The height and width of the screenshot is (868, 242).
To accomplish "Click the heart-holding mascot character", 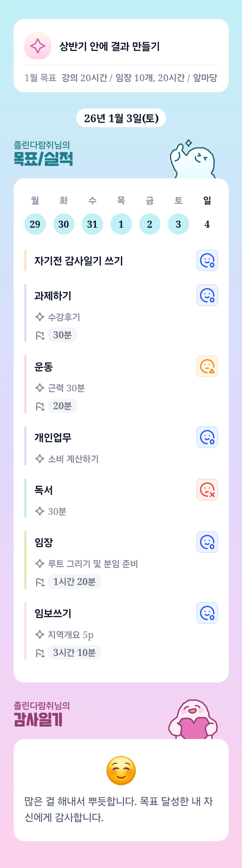I will coord(193,720).
